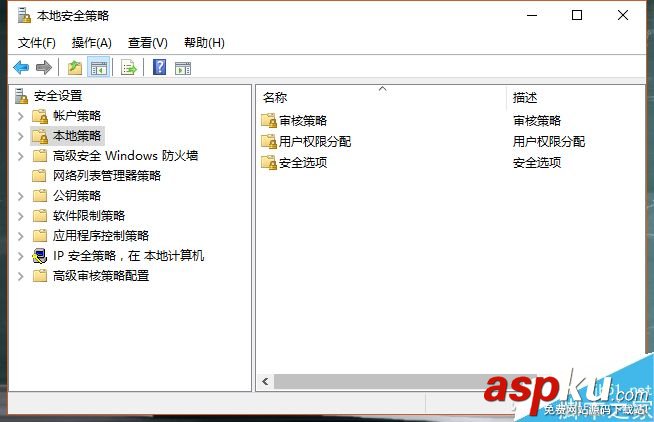The height and width of the screenshot is (422, 654).
Task: Click 安全选项 in the 描述 column
Action: pos(537,163)
